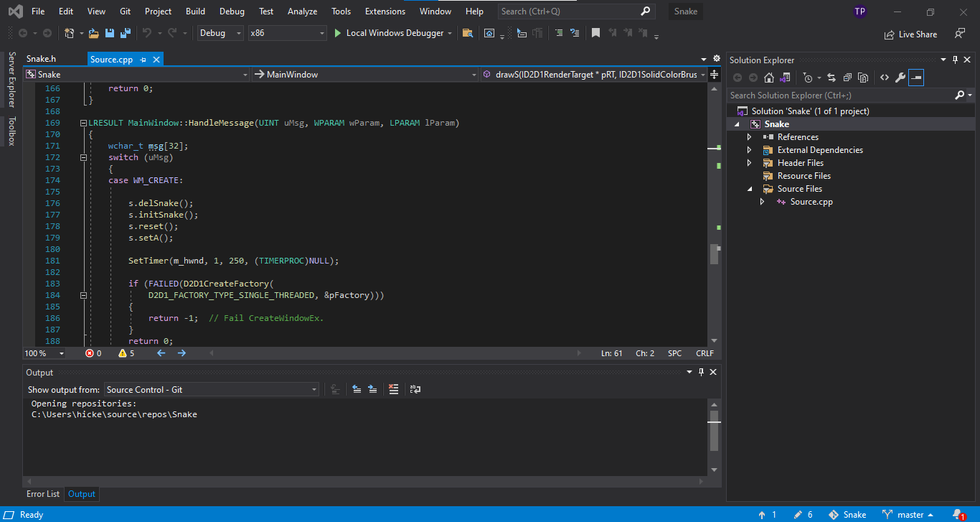Viewport: 980px width, 522px height.
Task: Open the Build menu
Action: 195,11
